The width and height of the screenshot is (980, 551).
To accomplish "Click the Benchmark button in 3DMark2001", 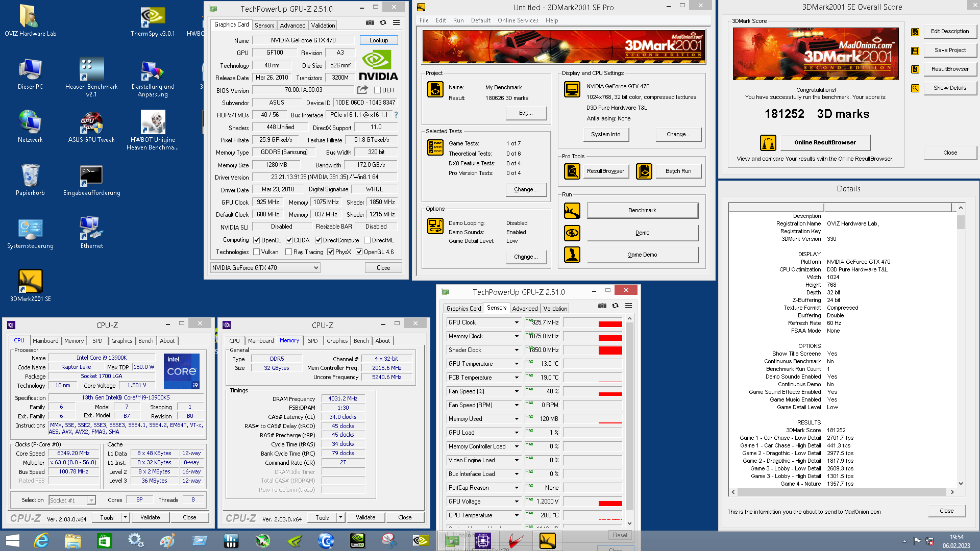I will (642, 211).
